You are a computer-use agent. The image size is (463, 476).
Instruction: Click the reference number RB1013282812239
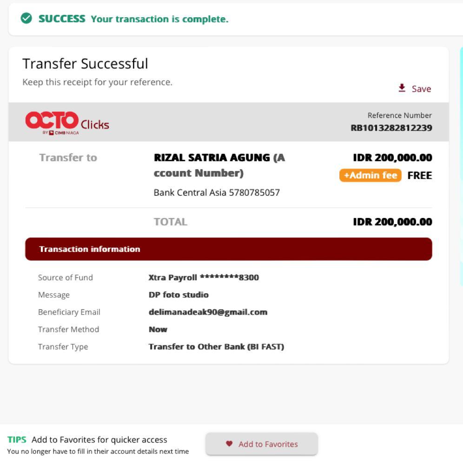pos(391,128)
